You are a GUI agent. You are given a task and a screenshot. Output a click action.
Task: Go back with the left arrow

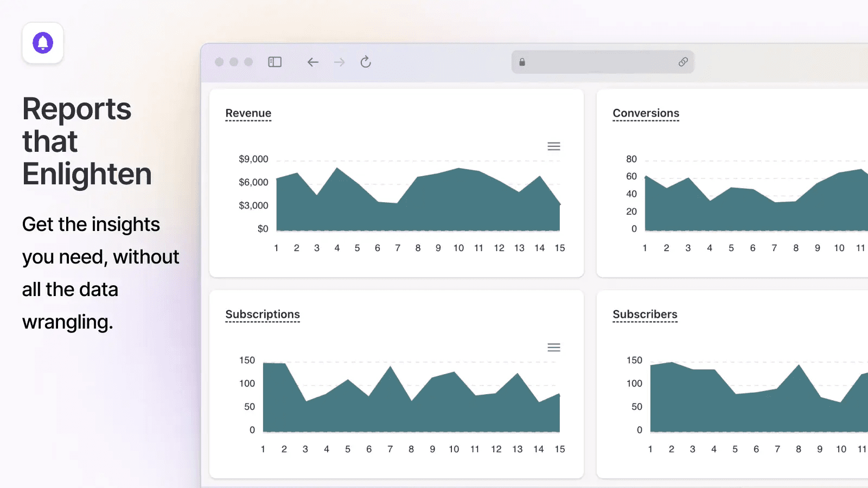point(312,62)
